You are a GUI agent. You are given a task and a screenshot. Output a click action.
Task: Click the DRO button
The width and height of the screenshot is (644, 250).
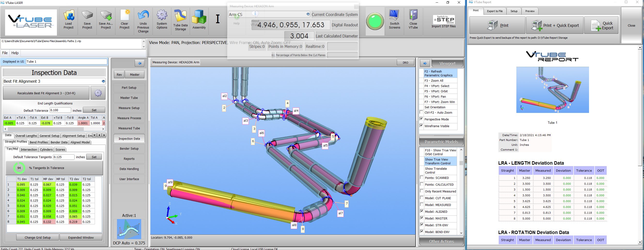pyautogui.click(x=405, y=63)
